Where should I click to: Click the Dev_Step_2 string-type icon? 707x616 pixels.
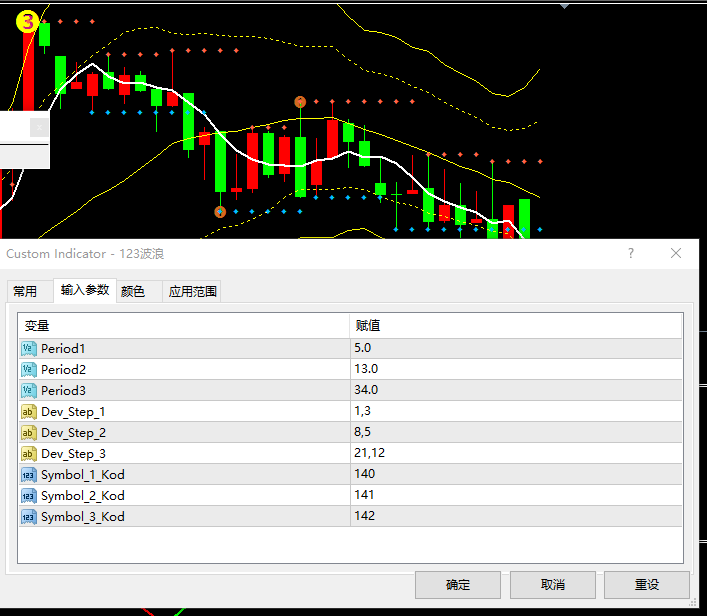pyautogui.click(x=29, y=432)
